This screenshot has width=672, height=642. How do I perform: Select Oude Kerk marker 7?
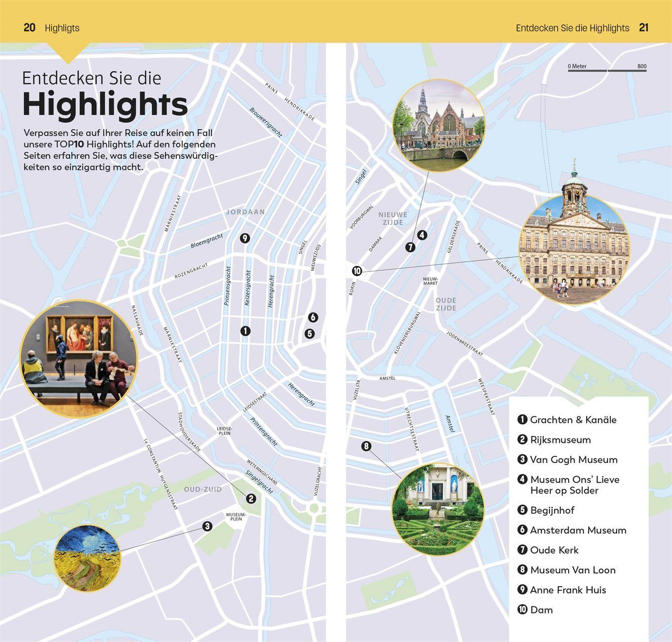pyautogui.click(x=410, y=246)
